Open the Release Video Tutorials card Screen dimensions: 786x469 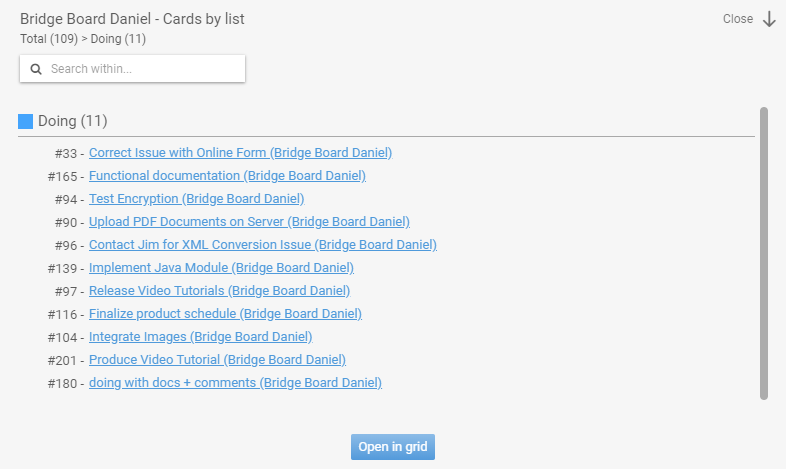coord(219,291)
